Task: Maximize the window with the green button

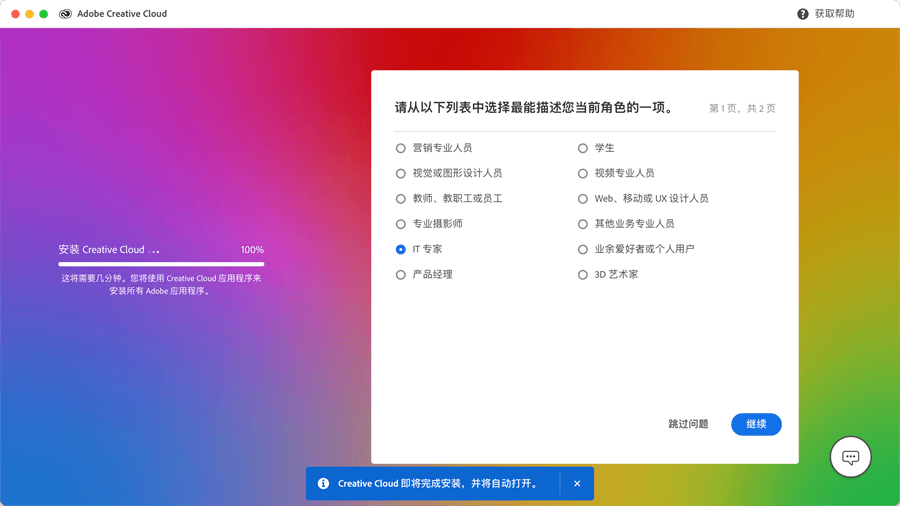Action: click(x=44, y=14)
